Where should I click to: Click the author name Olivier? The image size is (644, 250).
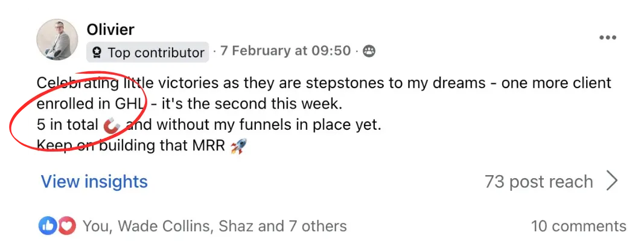110,29
